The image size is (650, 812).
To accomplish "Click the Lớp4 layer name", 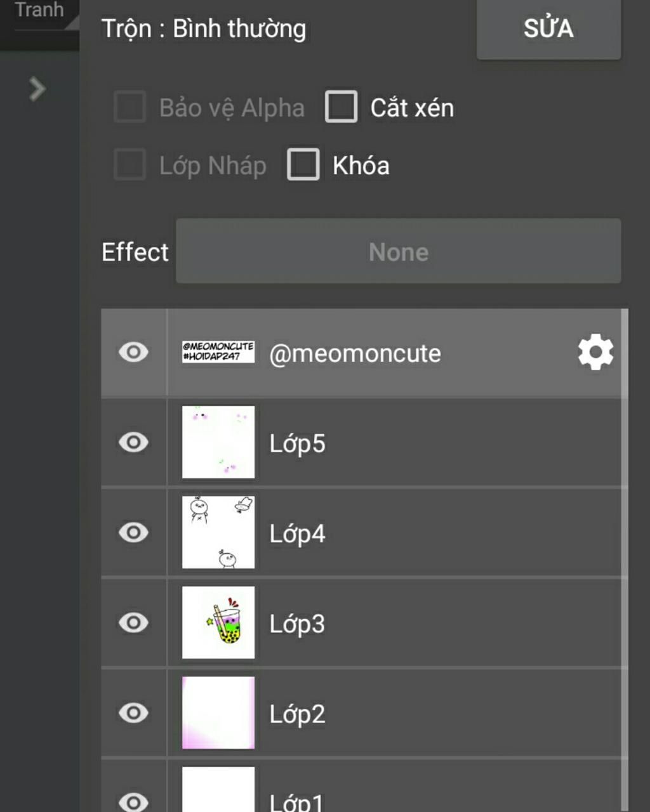I will pyautogui.click(x=297, y=534).
